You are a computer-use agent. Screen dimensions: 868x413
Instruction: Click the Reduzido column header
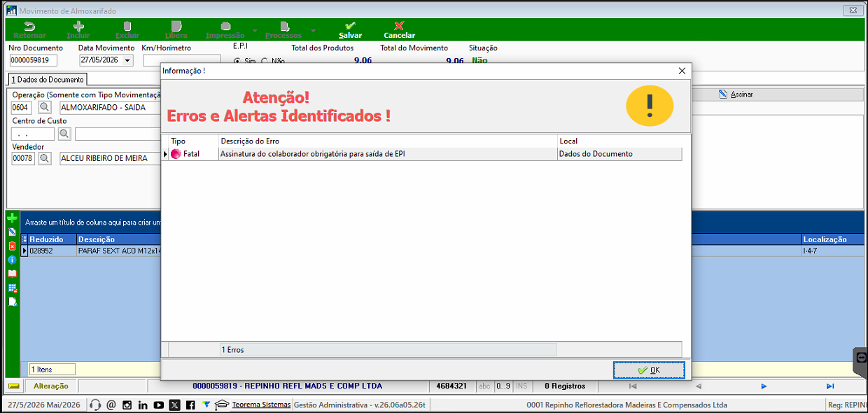pyautogui.click(x=52, y=239)
